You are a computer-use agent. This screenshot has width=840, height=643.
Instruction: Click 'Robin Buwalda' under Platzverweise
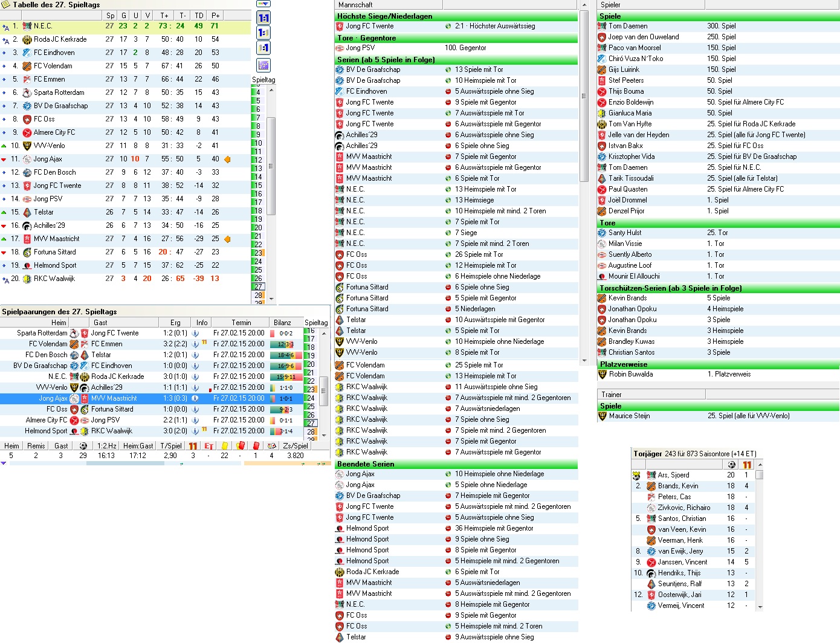tap(718, 374)
